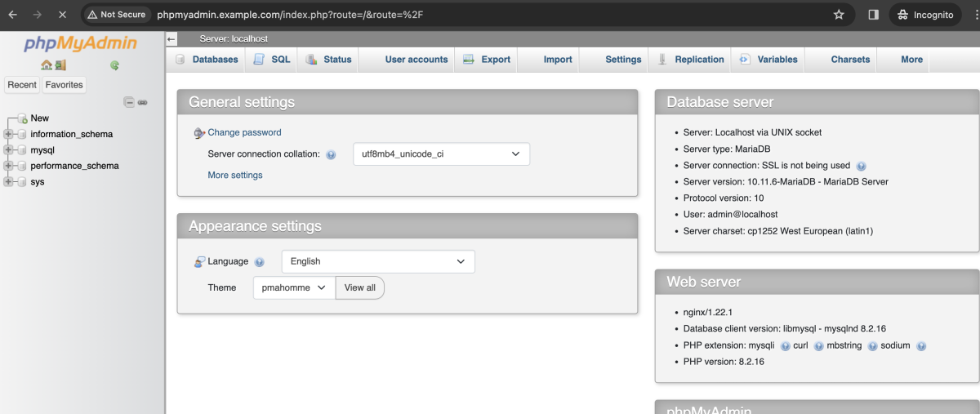
Task: Click help icon next to Language label
Action: (x=260, y=262)
